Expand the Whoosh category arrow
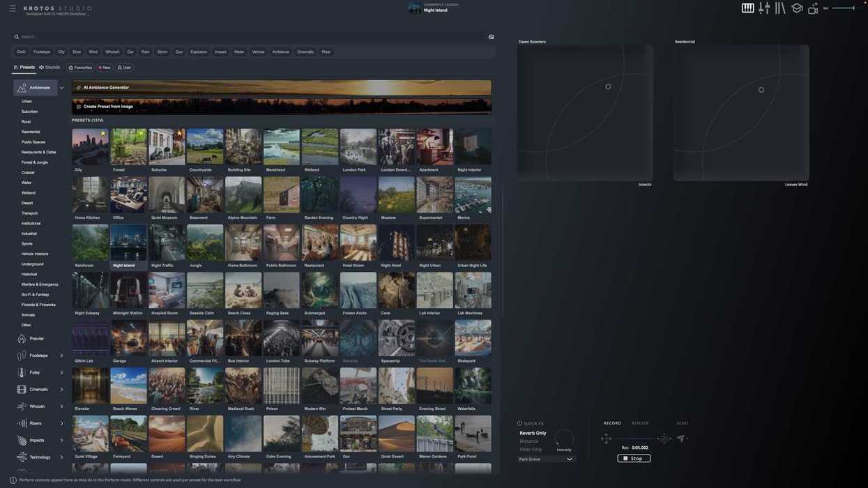The image size is (868, 488). click(x=61, y=406)
